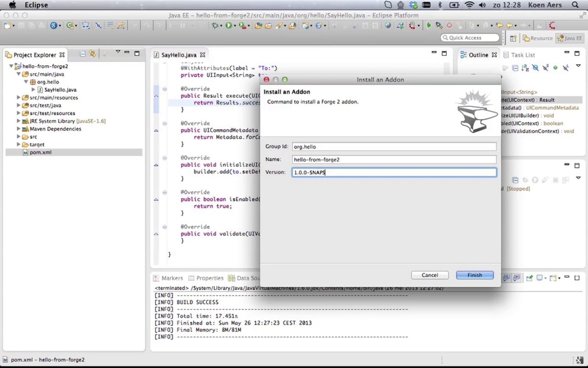Click the Quick Access search box
The image size is (588, 368).
(x=470, y=38)
